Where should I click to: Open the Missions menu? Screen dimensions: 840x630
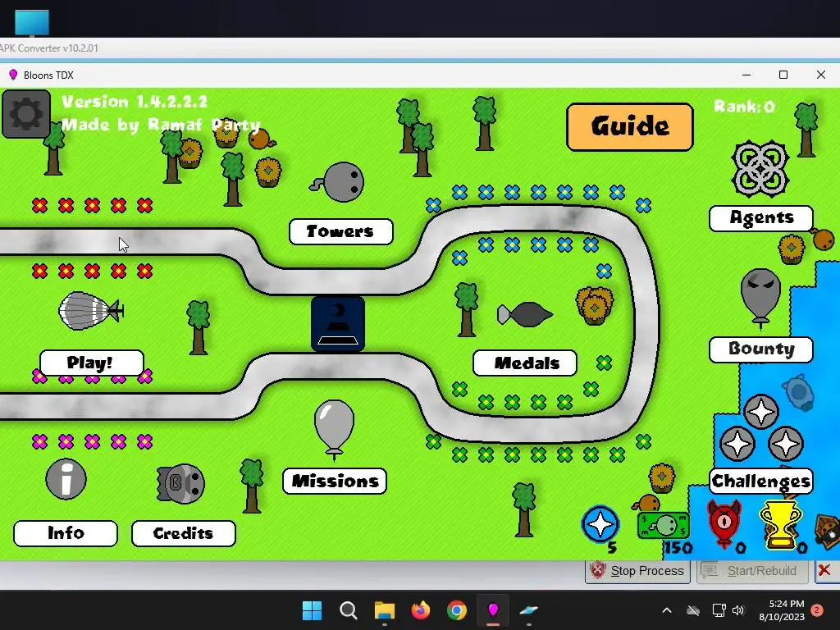coord(335,481)
